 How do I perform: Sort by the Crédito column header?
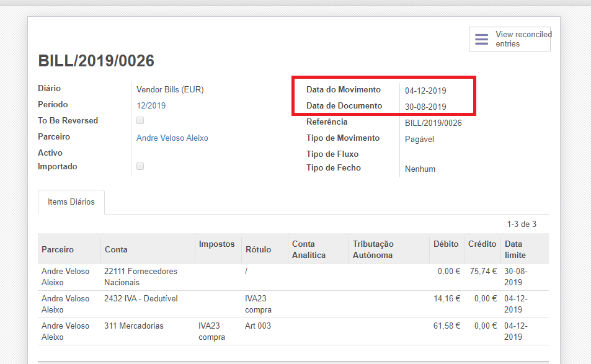481,244
